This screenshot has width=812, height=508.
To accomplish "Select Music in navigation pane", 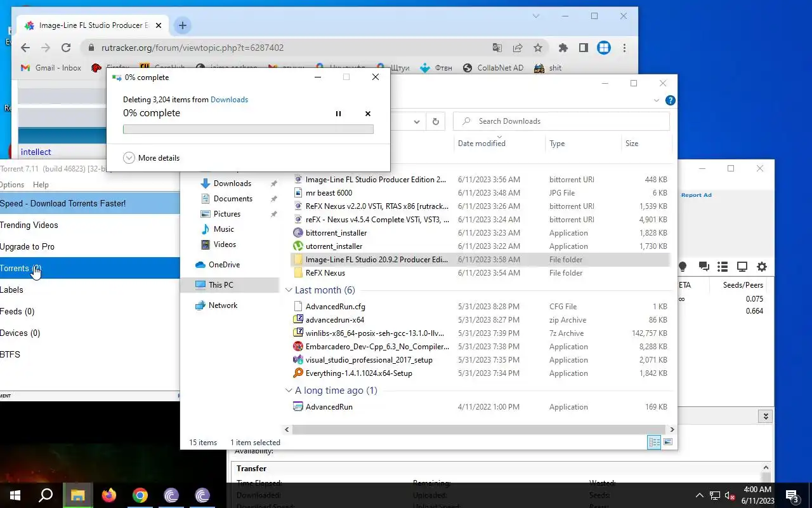I will [224, 229].
